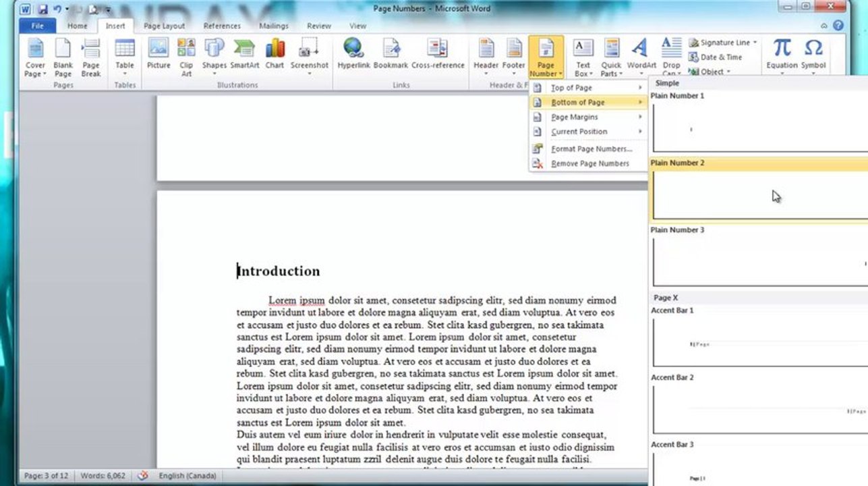868x486 pixels.
Task: Open the Footer gallery
Action: 514,55
